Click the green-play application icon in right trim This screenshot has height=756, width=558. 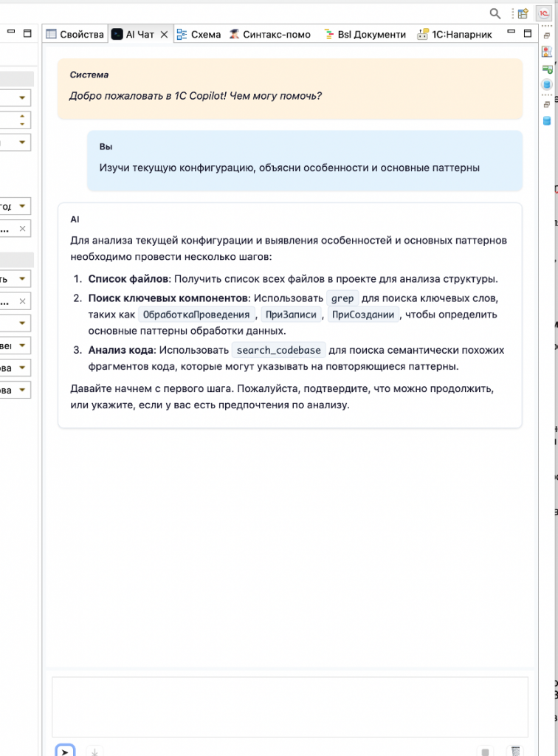[x=547, y=69]
